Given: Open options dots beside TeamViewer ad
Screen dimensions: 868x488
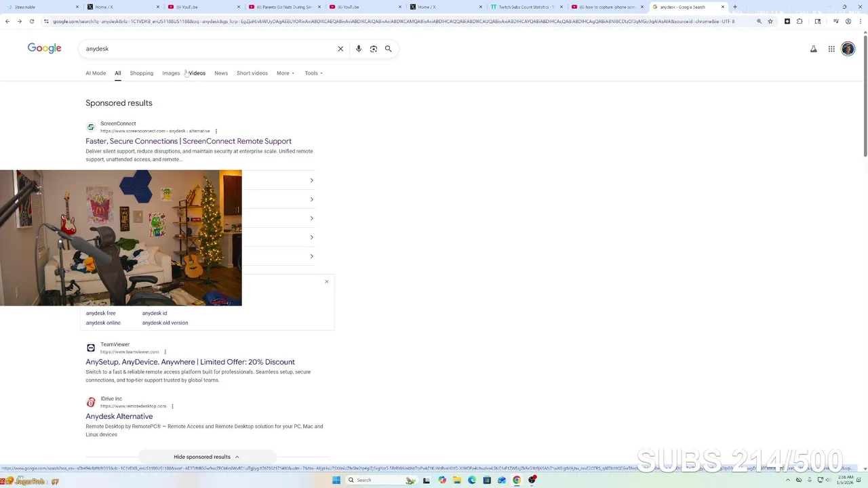Looking at the screenshot, I should [x=165, y=352].
